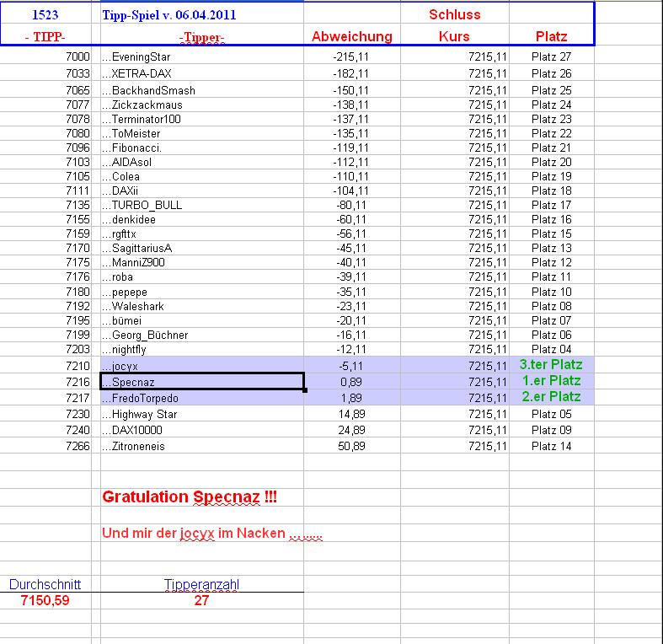This screenshot has width=663, height=644.
Task: Click the tip value 7266
Action: [45, 446]
